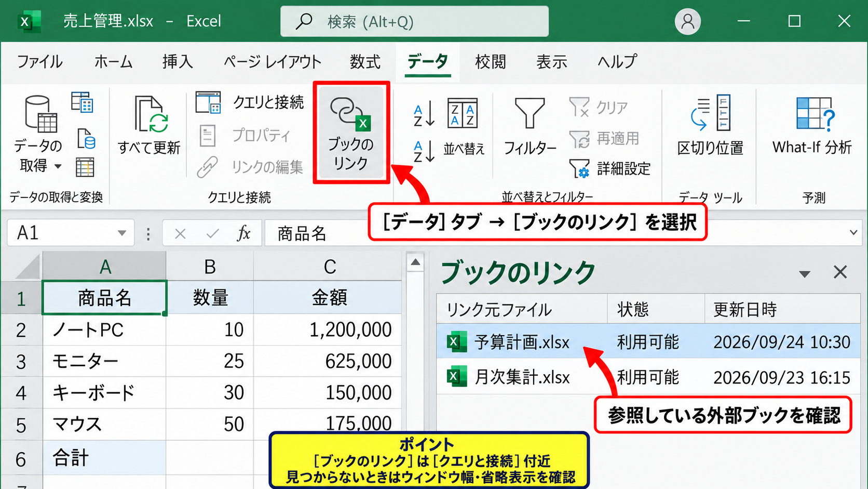The height and width of the screenshot is (489, 868).
Task: Open What-If 分析 icon
Action: coord(816,113)
